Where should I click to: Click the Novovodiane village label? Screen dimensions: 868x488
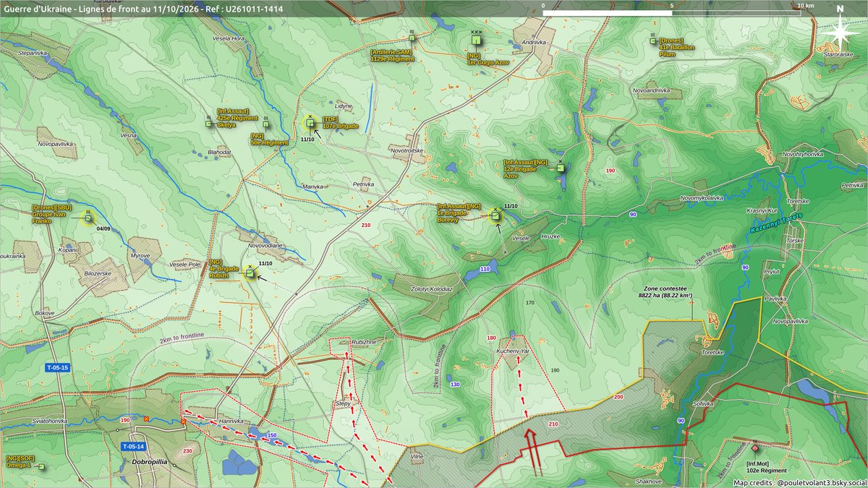pos(265,245)
